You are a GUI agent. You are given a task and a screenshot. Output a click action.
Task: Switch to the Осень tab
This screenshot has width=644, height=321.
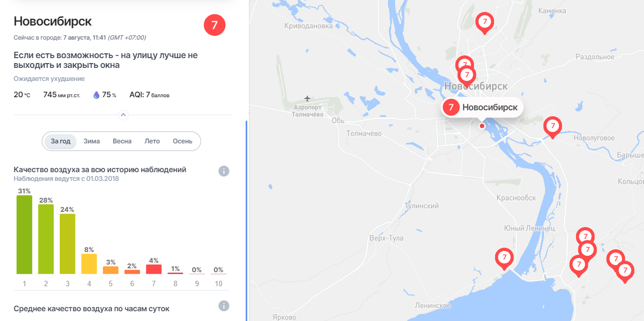click(x=183, y=141)
